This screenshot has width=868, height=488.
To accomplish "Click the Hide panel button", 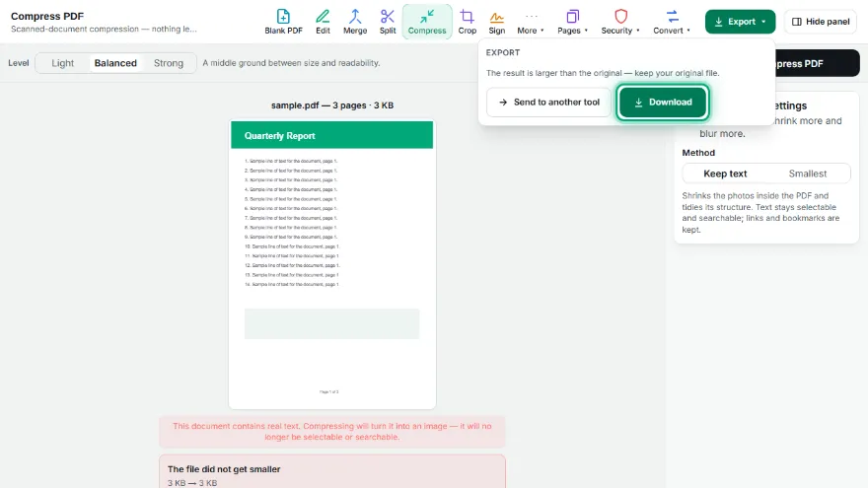I will click(821, 22).
